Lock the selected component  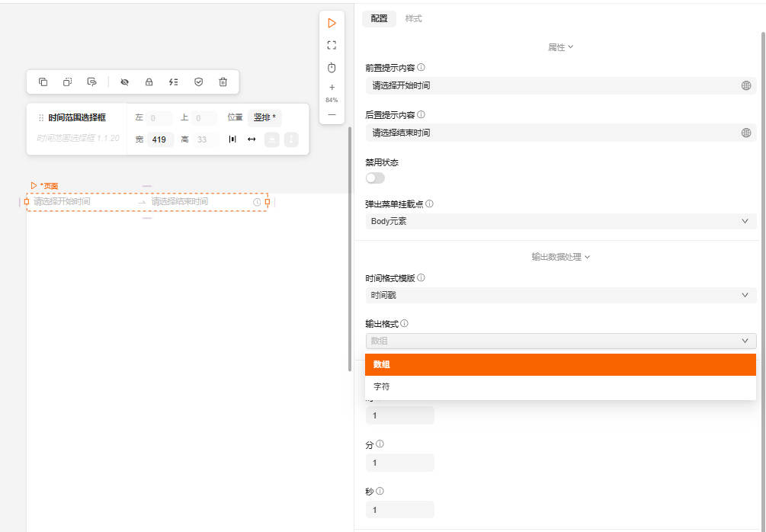[x=149, y=82]
